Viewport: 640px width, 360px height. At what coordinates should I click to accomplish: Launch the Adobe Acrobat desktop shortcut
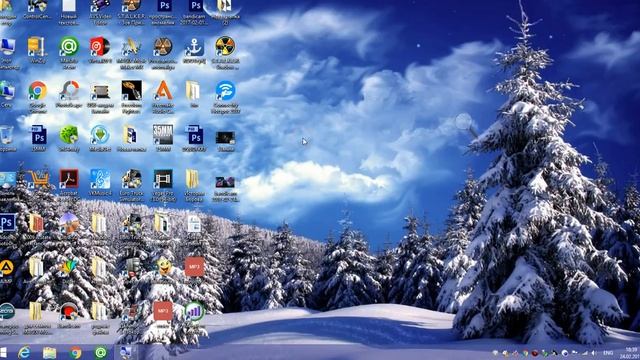tap(69, 179)
